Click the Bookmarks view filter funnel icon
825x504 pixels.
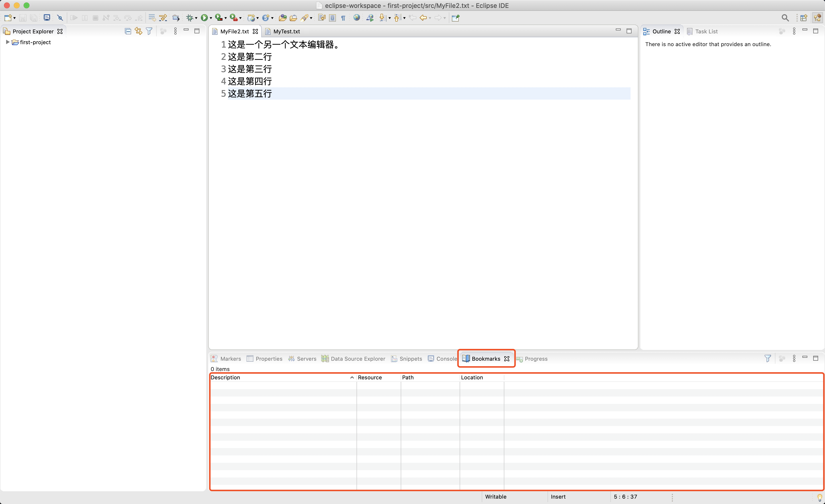coord(767,358)
